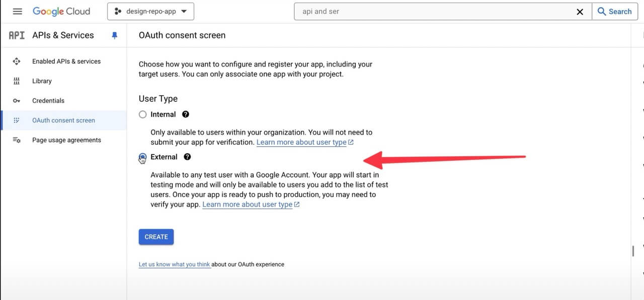Select the External user type radio button

[143, 157]
